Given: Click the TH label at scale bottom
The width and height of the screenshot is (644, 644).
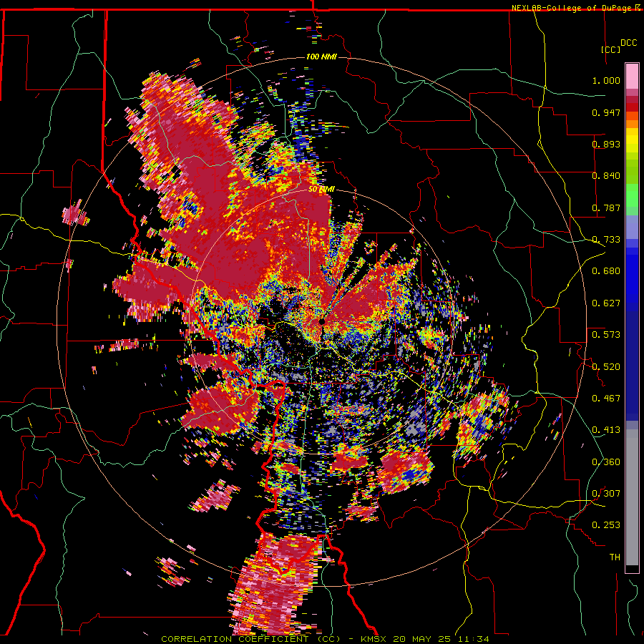Looking at the screenshot, I should pos(615,557).
